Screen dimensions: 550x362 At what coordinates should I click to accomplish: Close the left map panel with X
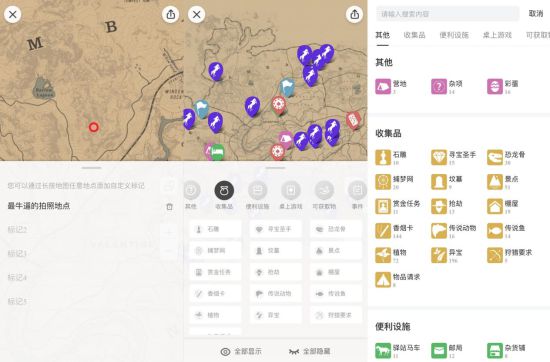(x=13, y=14)
